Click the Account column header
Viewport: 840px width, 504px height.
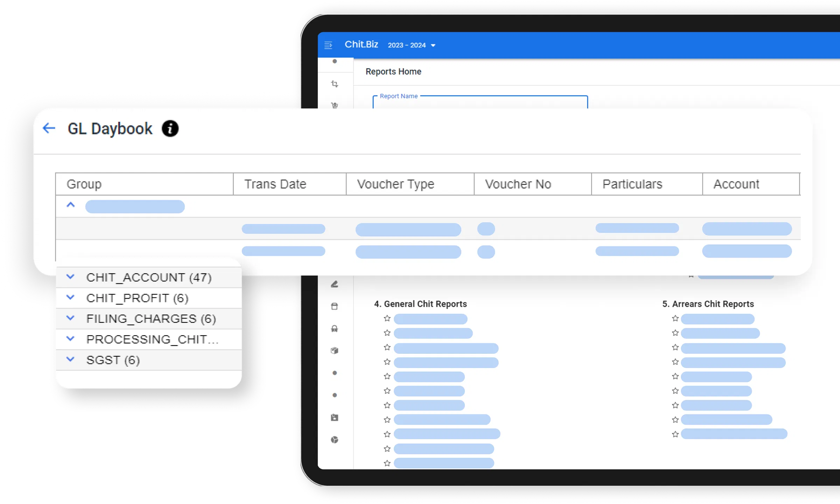pyautogui.click(x=751, y=184)
